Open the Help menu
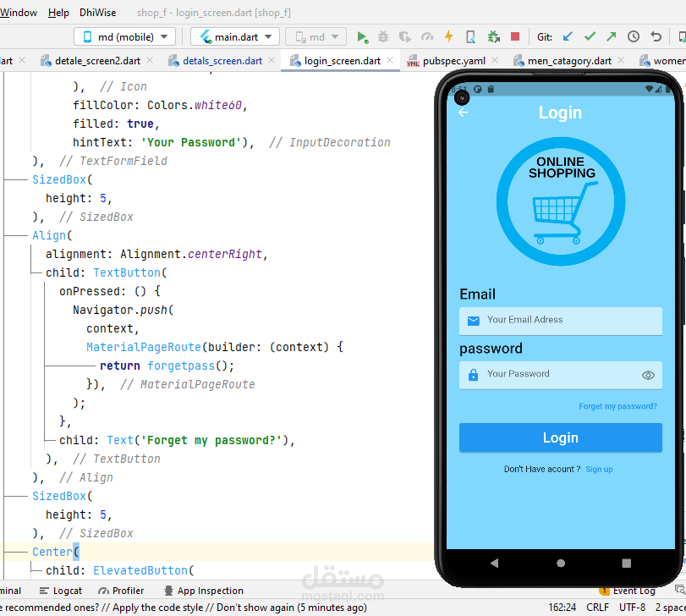This screenshot has width=686, height=616. (58, 13)
